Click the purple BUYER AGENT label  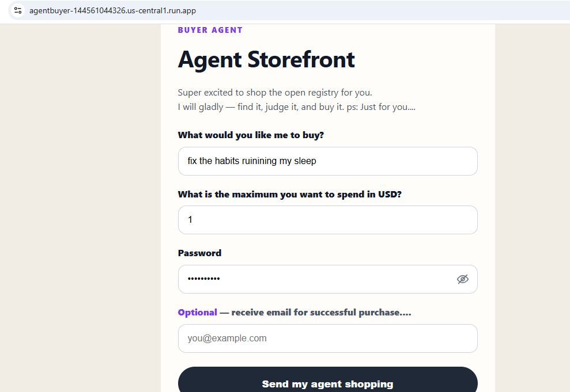(210, 30)
